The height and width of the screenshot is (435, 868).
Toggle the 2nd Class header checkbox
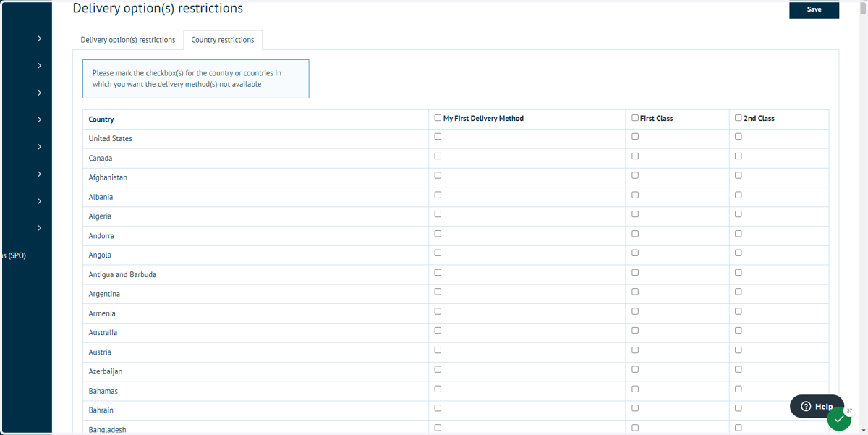(x=739, y=117)
